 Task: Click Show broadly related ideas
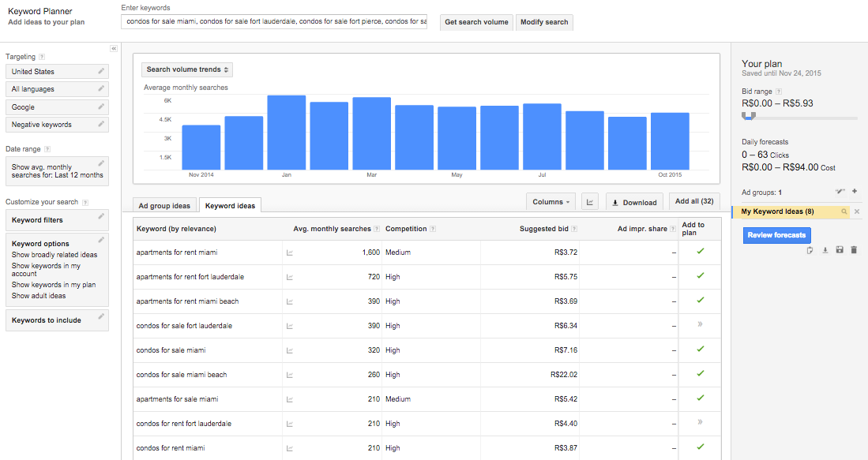[54, 255]
